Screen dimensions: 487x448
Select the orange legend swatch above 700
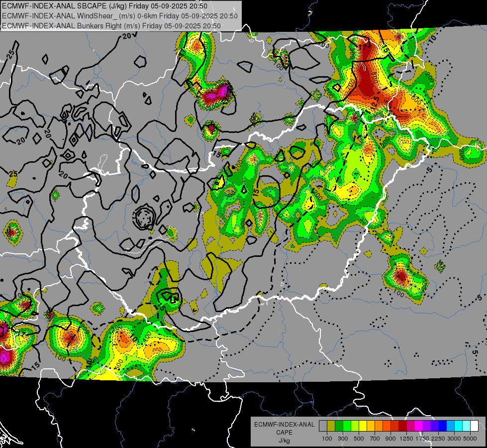click(379, 426)
